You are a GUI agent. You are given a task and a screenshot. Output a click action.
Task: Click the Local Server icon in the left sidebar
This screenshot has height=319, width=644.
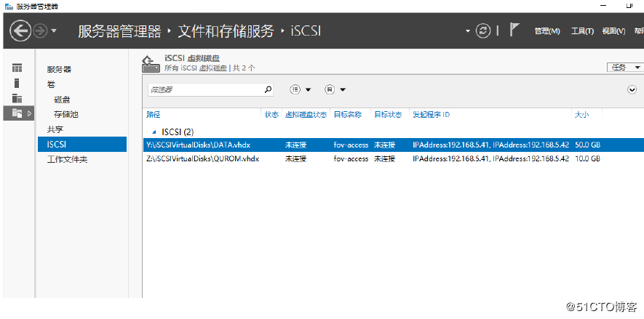click(17, 84)
